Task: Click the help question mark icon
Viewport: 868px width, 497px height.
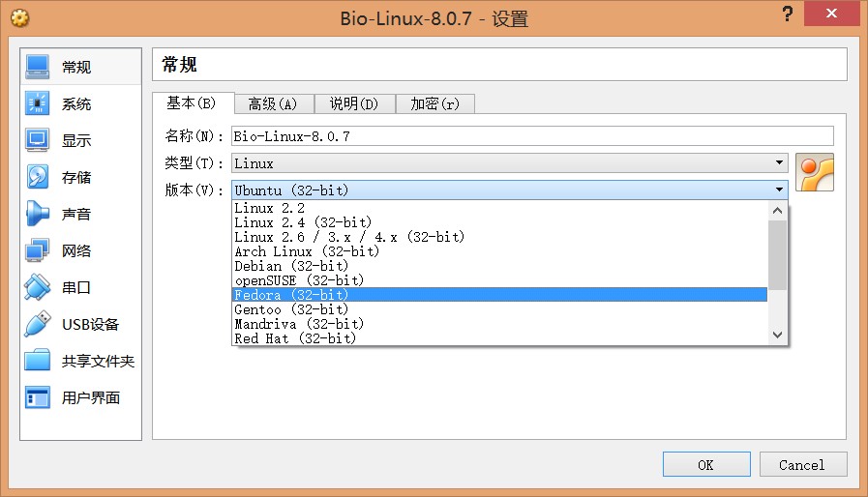Action: (787, 14)
